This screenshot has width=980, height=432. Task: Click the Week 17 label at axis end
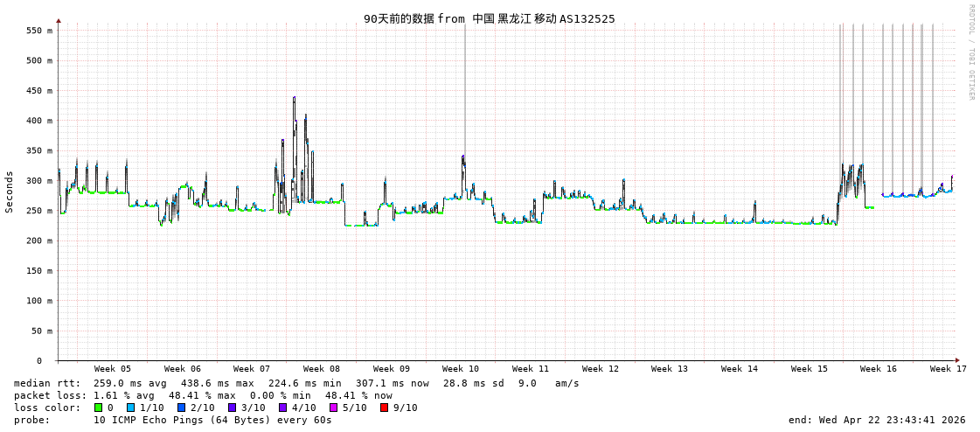[x=948, y=369]
